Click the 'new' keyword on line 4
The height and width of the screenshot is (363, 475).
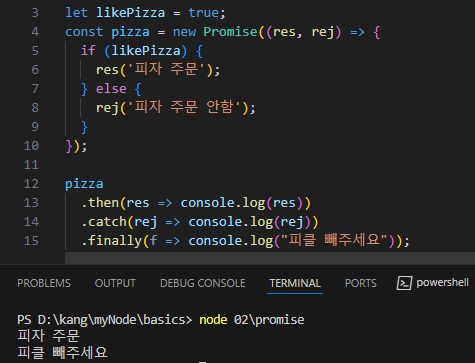pyautogui.click(x=184, y=32)
